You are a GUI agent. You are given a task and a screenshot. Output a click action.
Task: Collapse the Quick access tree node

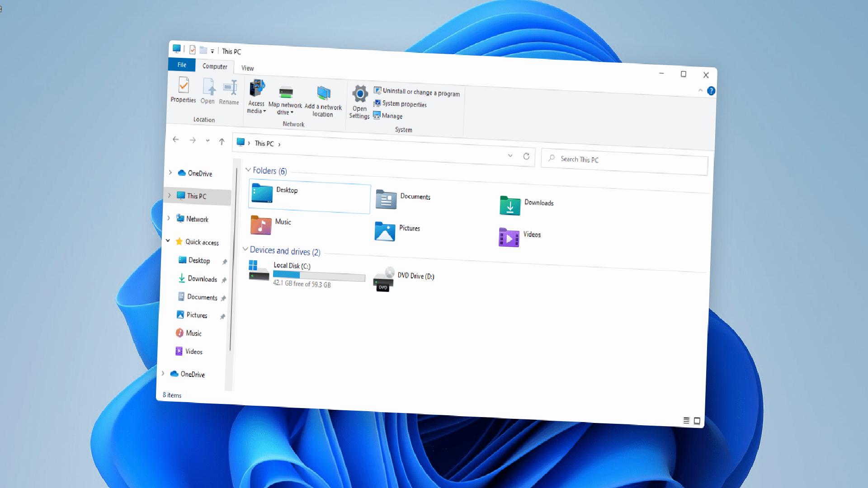coord(168,241)
